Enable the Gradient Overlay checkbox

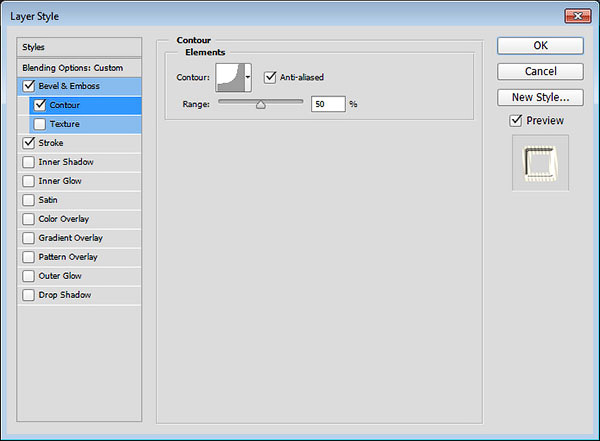[x=29, y=238]
